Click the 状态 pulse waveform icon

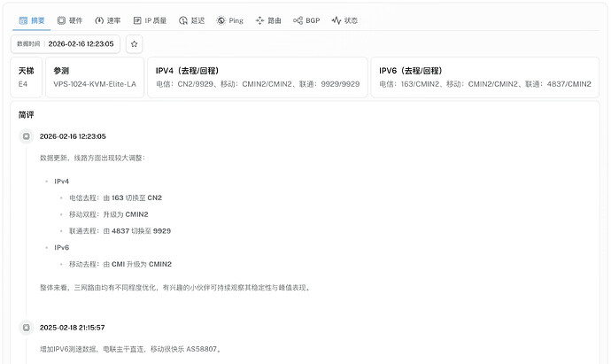(336, 20)
